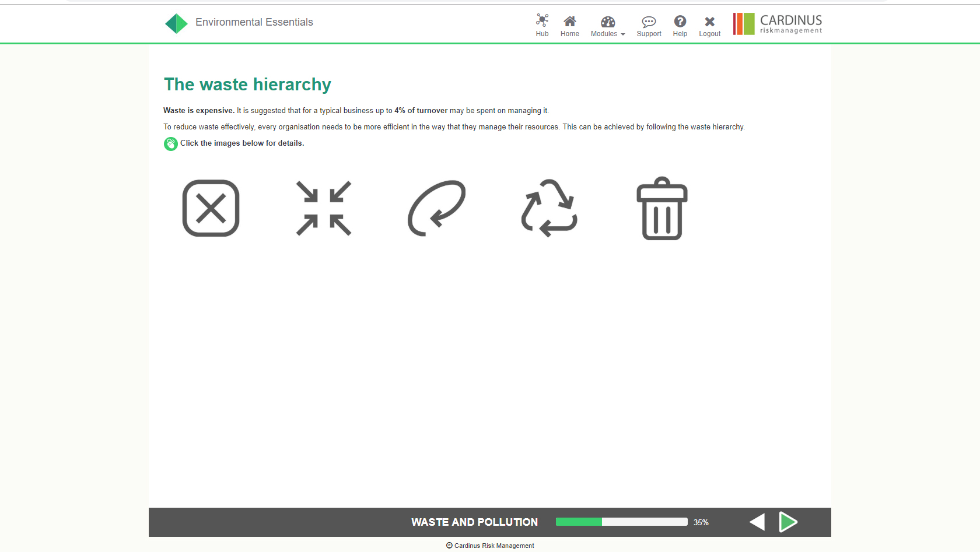
Task: Click the Dispose trash bin icon
Action: pyautogui.click(x=662, y=208)
